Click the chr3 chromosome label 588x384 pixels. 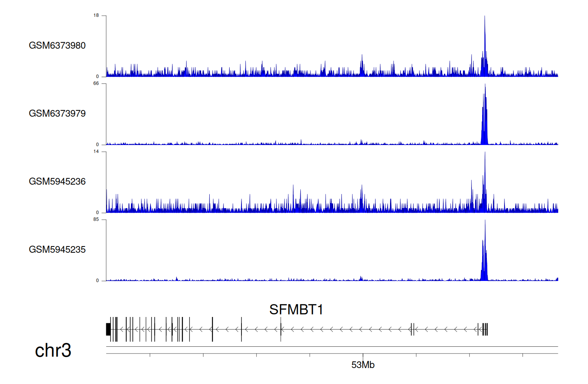coord(53,350)
